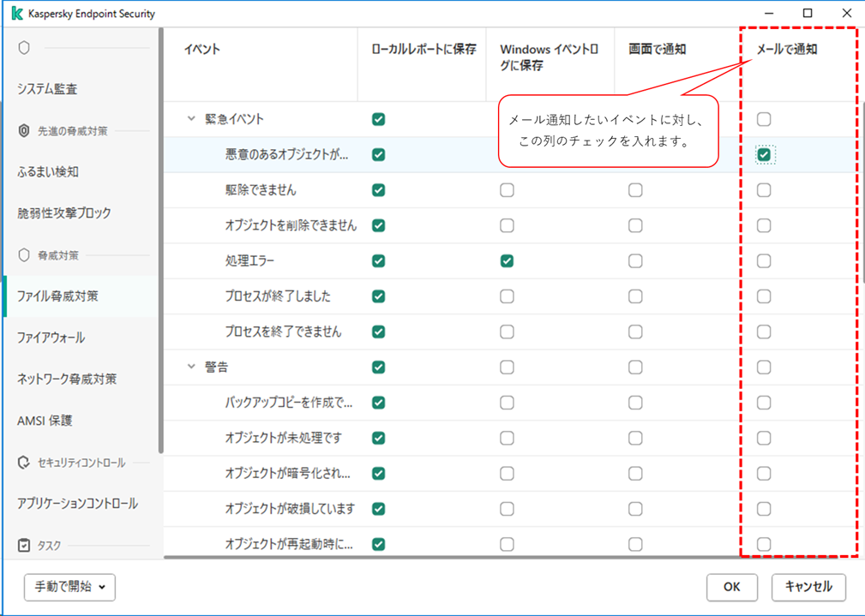The width and height of the screenshot is (865, 616).
Task: Confirm settings with the OK button
Action: (x=731, y=588)
